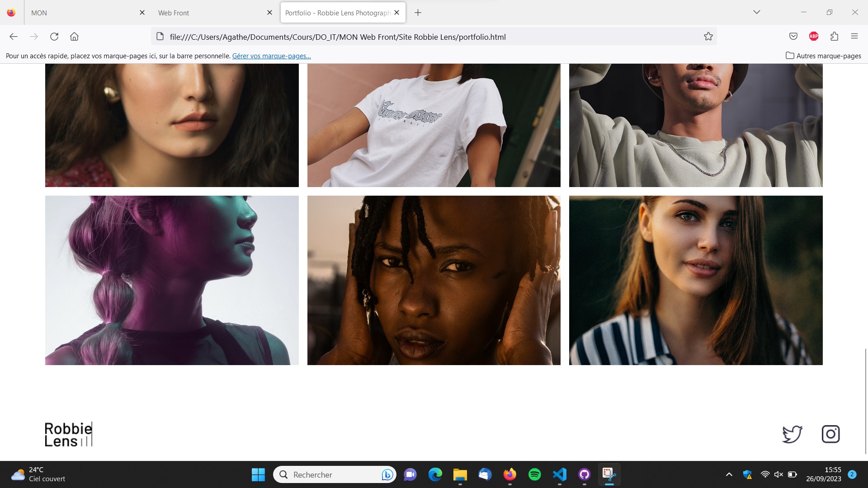Open the Adblock Plus extension icon

814,37
